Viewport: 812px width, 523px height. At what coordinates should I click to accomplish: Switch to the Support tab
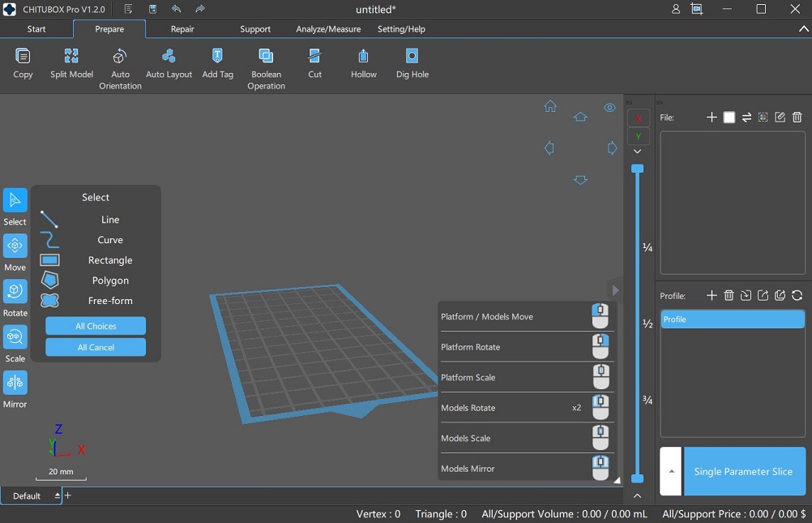(255, 28)
